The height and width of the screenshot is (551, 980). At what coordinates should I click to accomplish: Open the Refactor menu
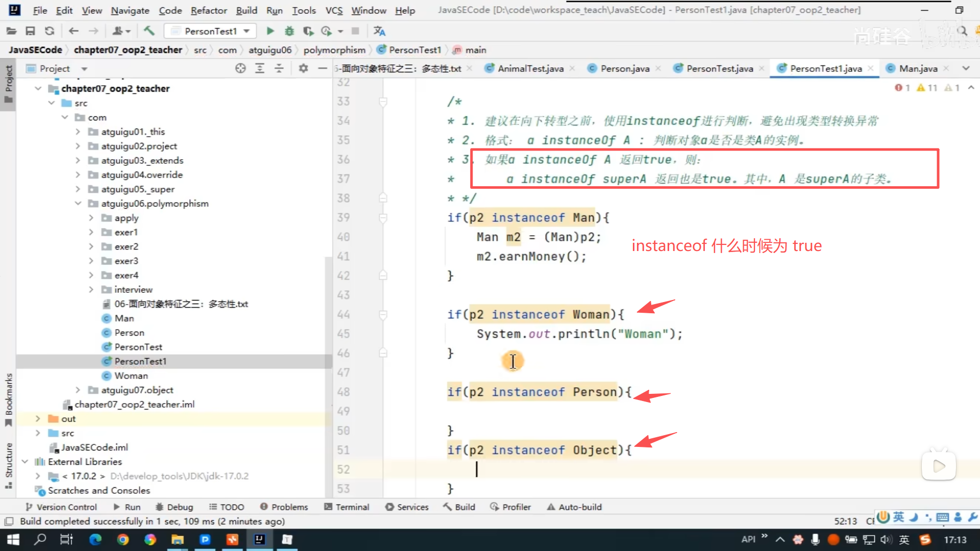tap(208, 10)
